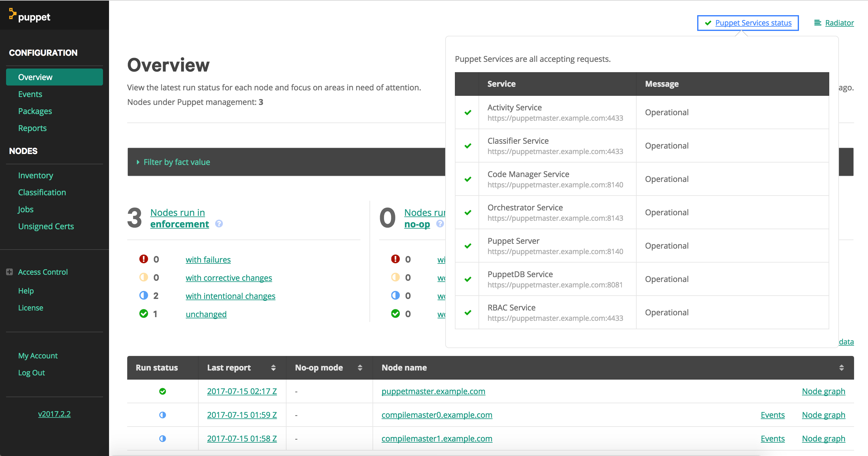Image resolution: width=868 pixels, height=456 pixels.
Task: Sort table by Last report column
Action: click(x=273, y=368)
